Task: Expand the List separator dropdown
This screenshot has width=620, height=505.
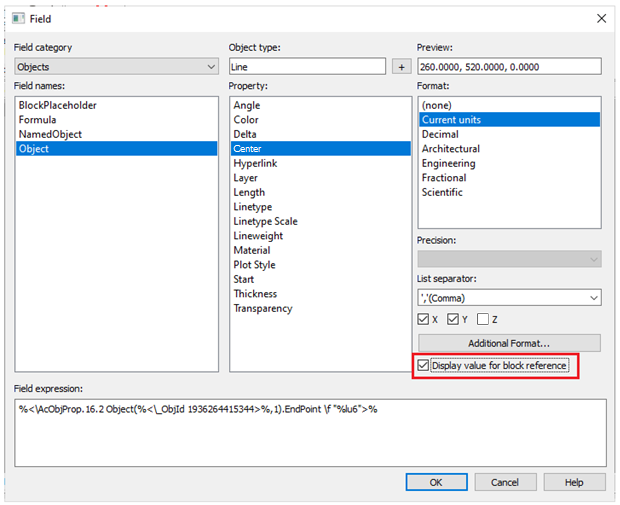Action: coord(508,298)
